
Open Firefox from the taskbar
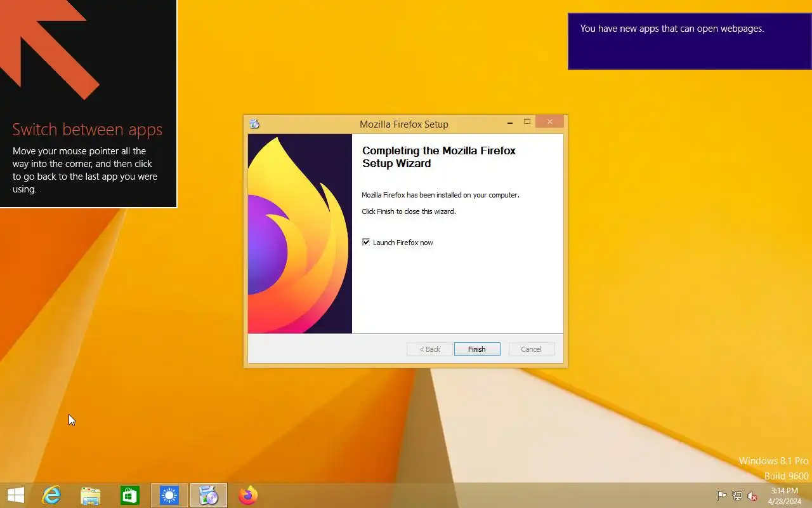[248, 495]
